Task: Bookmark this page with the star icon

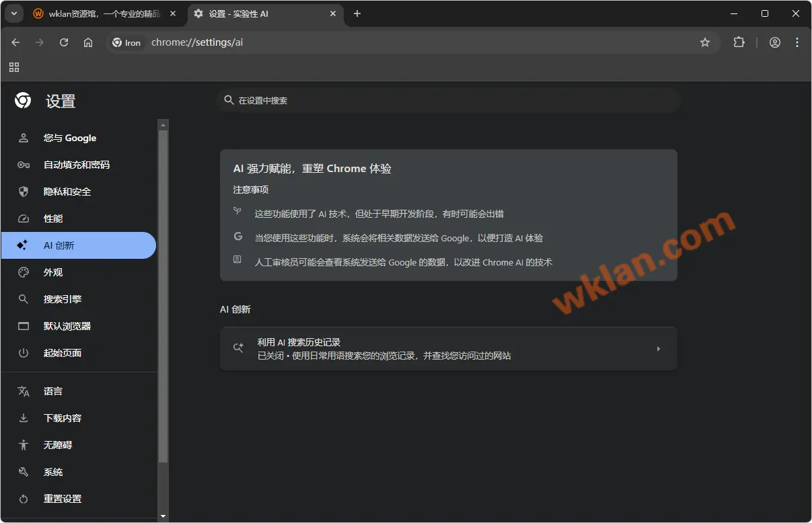Action: pos(705,42)
